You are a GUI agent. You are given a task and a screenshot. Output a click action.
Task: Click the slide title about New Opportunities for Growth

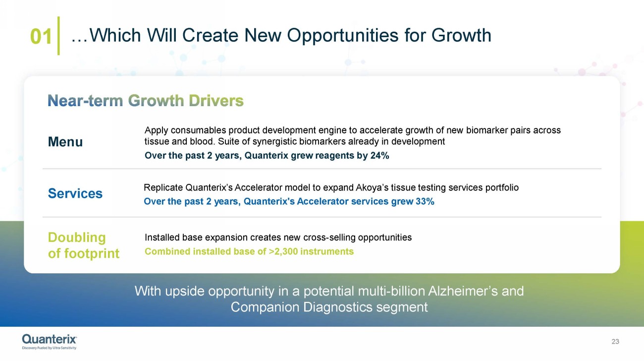coord(281,35)
